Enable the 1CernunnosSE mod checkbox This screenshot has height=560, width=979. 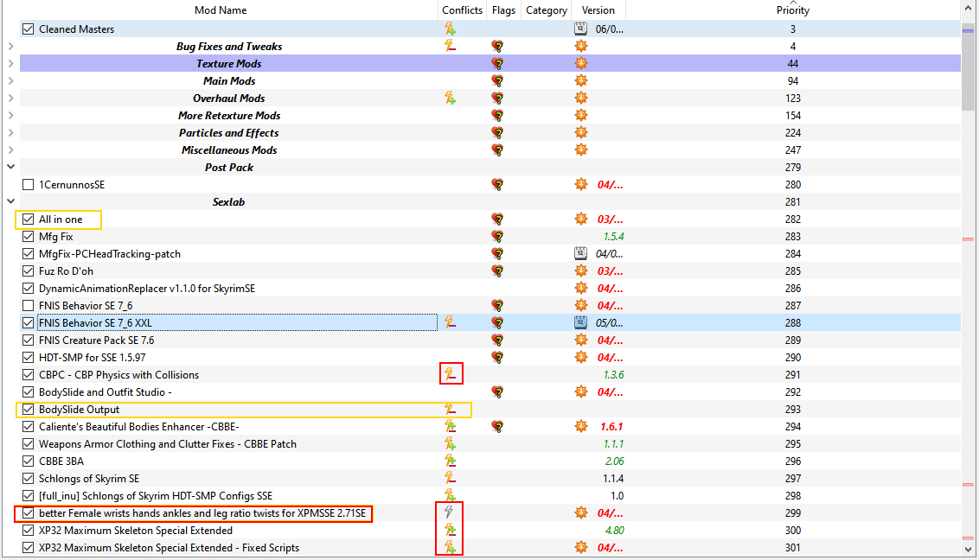click(28, 185)
